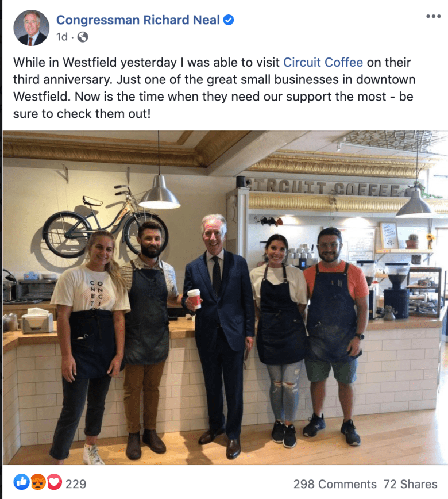Click the globe public privacy icon
Screen dimensions: 448x499
click(83, 37)
